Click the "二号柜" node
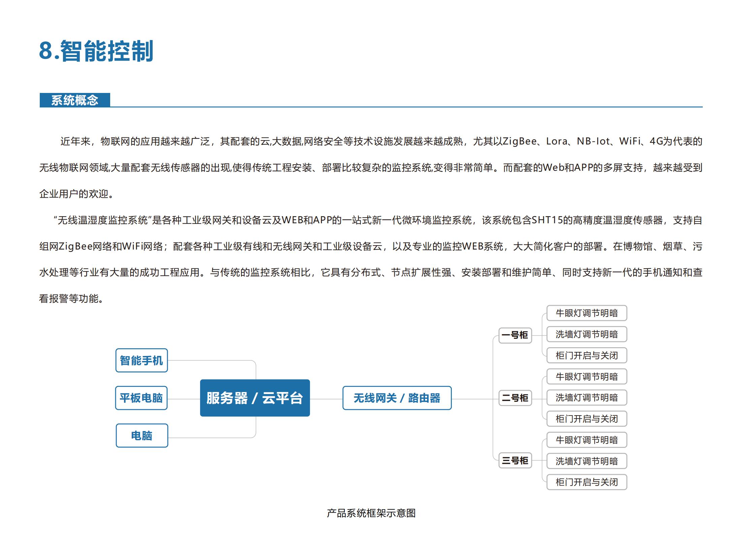756x557 pixels. (x=515, y=398)
